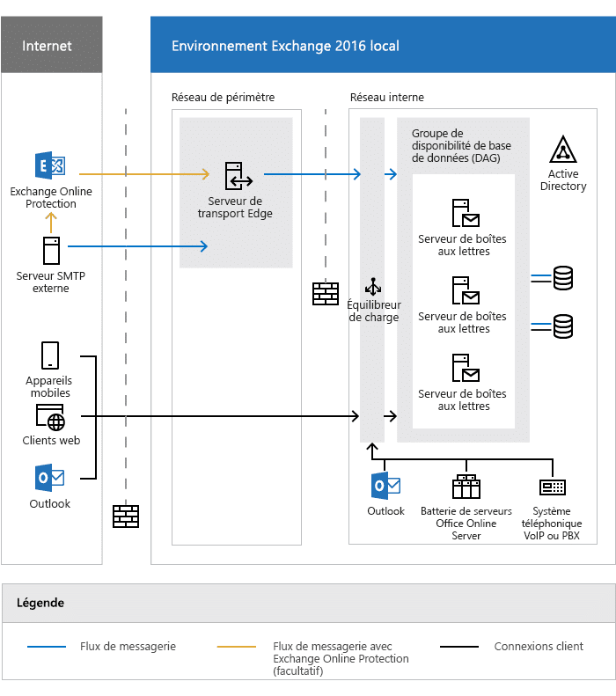Image resolution: width=616 pixels, height=696 pixels.
Task: Click the Outlook icon in the internal network
Action: point(385,486)
